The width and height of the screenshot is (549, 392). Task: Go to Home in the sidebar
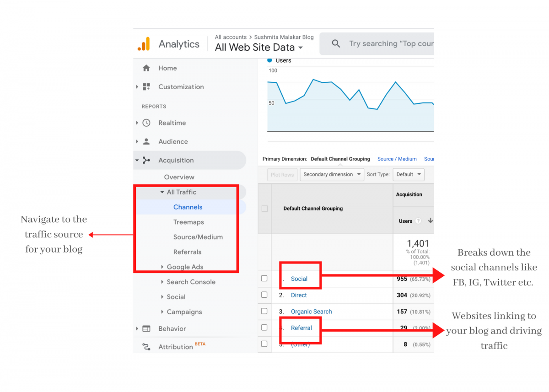click(x=167, y=68)
